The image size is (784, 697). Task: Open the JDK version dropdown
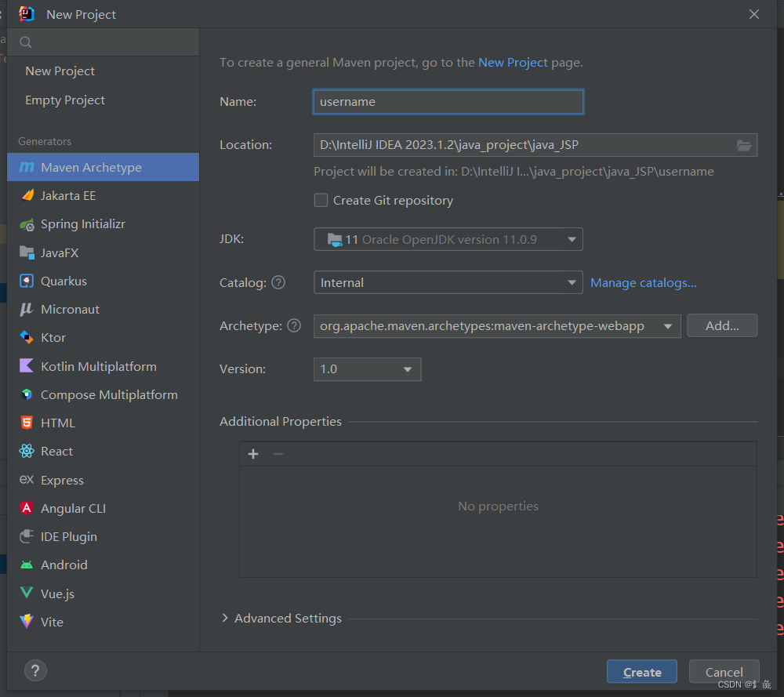(x=448, y=239)
